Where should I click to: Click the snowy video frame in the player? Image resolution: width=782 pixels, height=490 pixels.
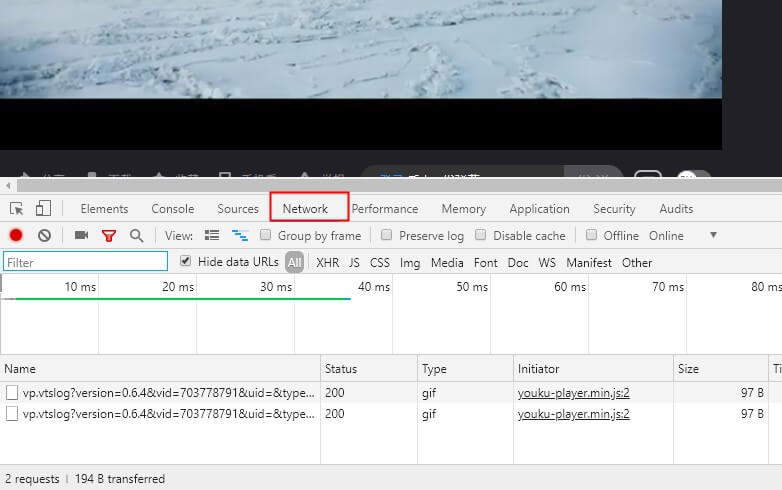point(361,49)
